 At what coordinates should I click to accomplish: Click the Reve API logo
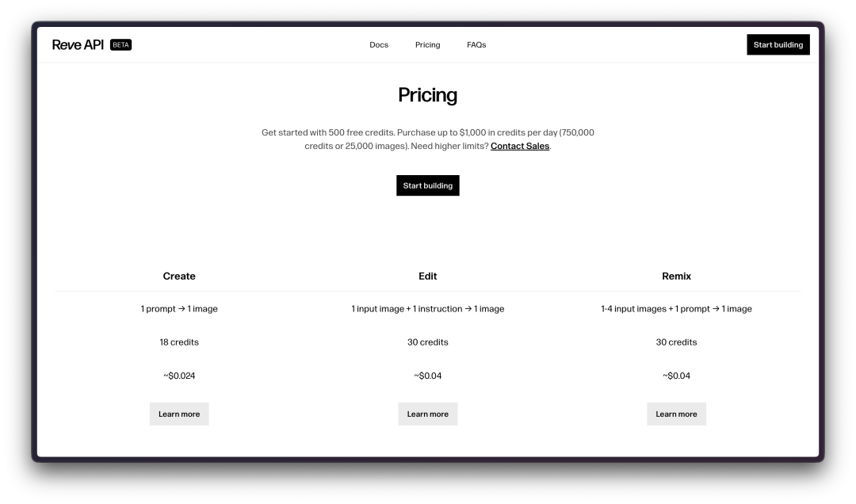click(78, 45)
